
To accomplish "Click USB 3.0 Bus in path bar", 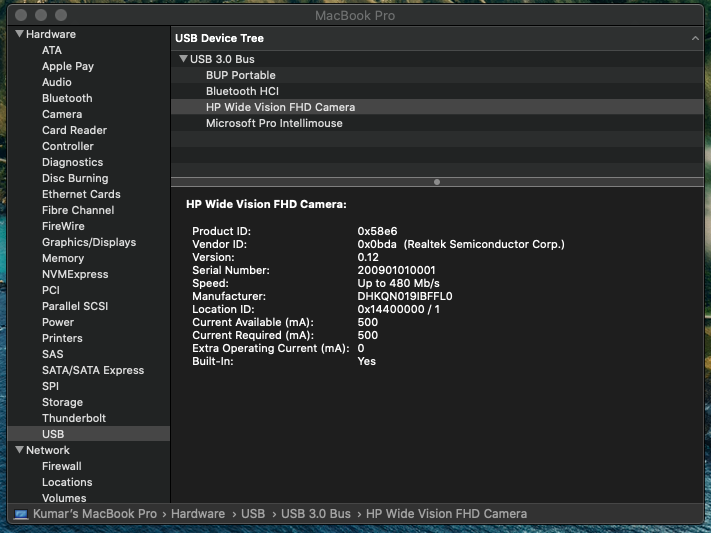I will tap(316, 514).
